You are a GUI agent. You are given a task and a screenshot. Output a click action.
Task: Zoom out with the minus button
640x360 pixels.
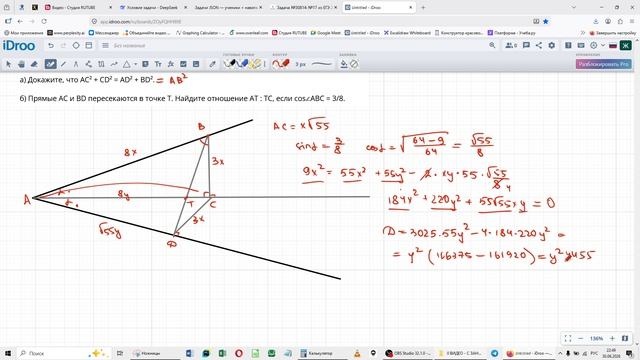pyautogui.click(x=581, y=338)
